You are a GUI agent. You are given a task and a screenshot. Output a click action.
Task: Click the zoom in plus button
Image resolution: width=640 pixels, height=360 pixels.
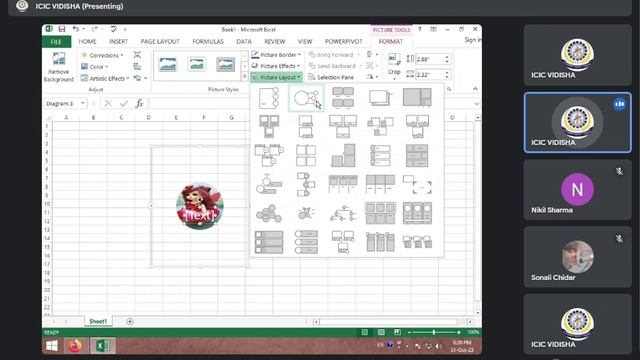459,332
